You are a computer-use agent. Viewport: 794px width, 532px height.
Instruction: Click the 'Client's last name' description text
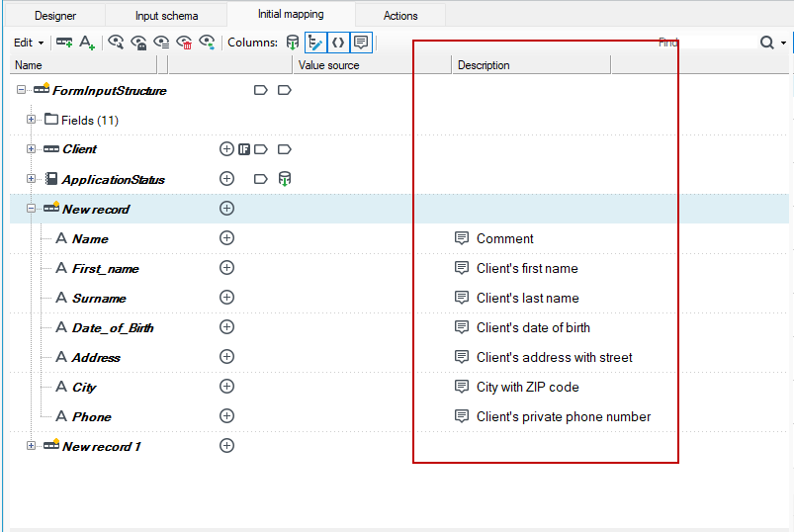click(528, 299)
